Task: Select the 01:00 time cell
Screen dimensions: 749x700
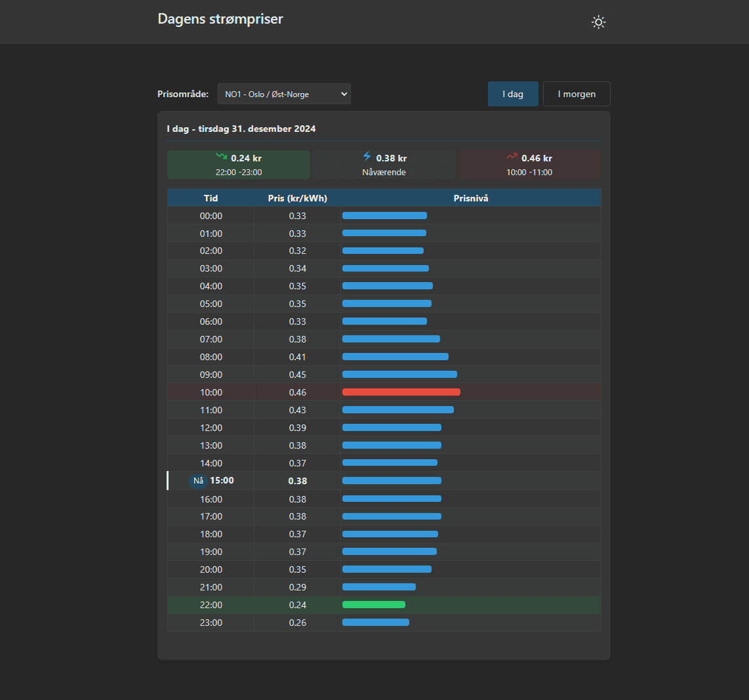Action: (x=211, y=234)
